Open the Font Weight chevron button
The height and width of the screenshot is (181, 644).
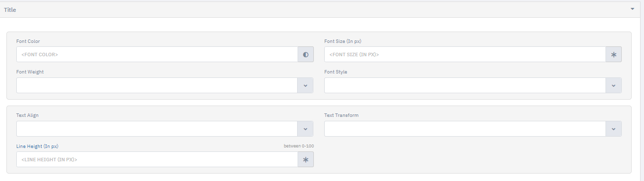tap(305, 85)
